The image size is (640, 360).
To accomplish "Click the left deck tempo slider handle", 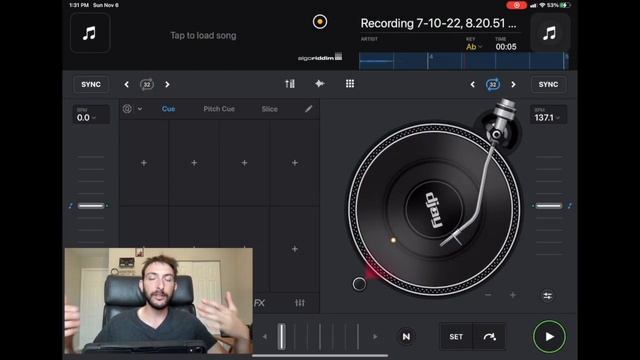I will [91, 206].
